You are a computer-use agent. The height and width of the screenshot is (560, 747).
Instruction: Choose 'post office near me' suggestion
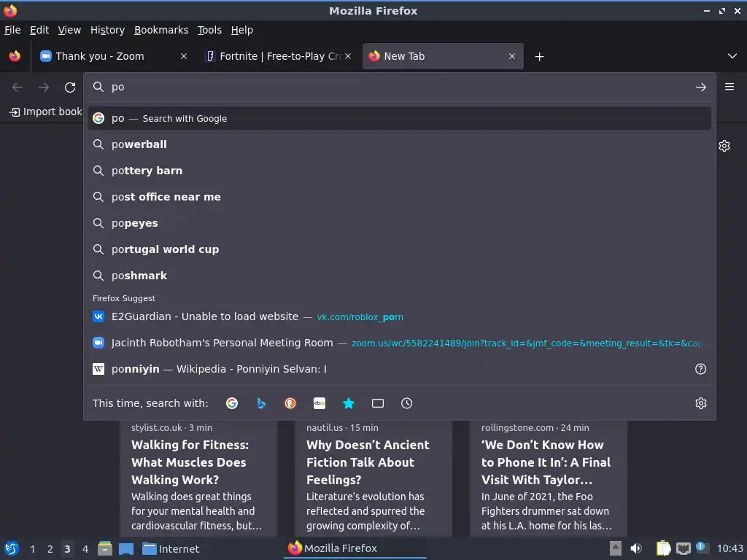(400, 197)
